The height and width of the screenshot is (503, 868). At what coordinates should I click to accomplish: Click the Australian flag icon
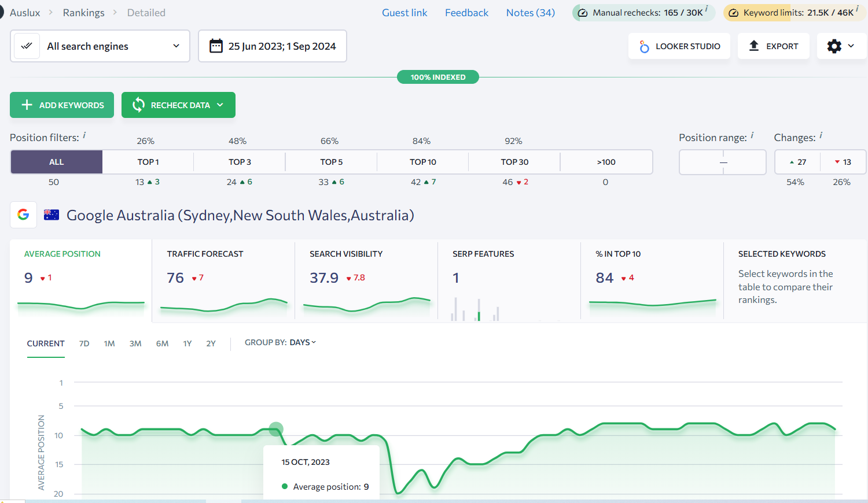click(x=52, y=214)
